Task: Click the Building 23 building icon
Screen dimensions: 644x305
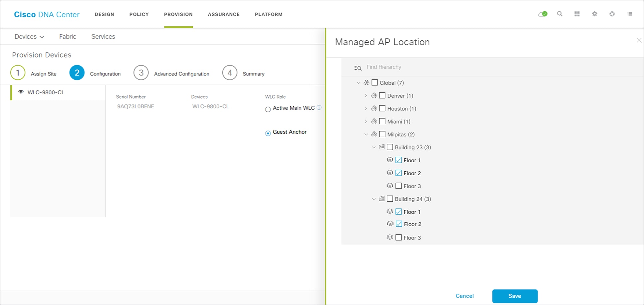Action: tap(382, 147)
